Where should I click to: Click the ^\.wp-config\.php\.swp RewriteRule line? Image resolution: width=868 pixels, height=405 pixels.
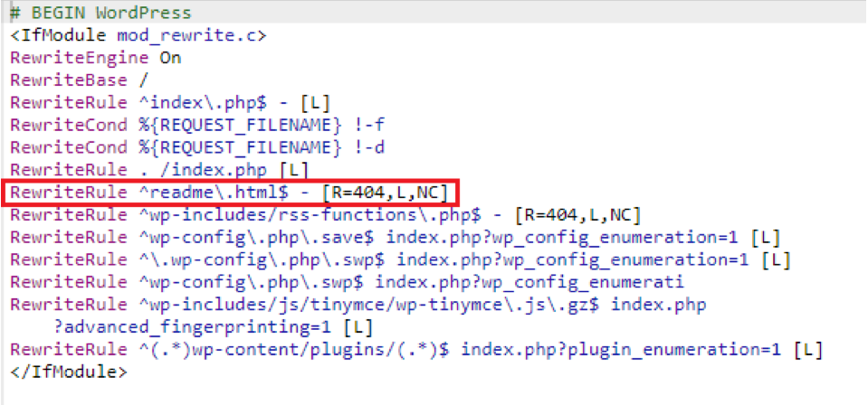[x=401, y=260]
